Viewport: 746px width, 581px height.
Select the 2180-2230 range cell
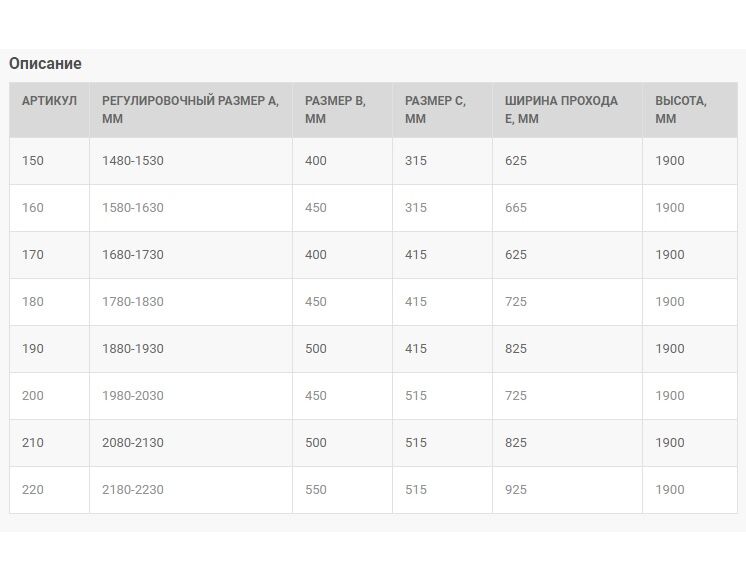point(133,490)
